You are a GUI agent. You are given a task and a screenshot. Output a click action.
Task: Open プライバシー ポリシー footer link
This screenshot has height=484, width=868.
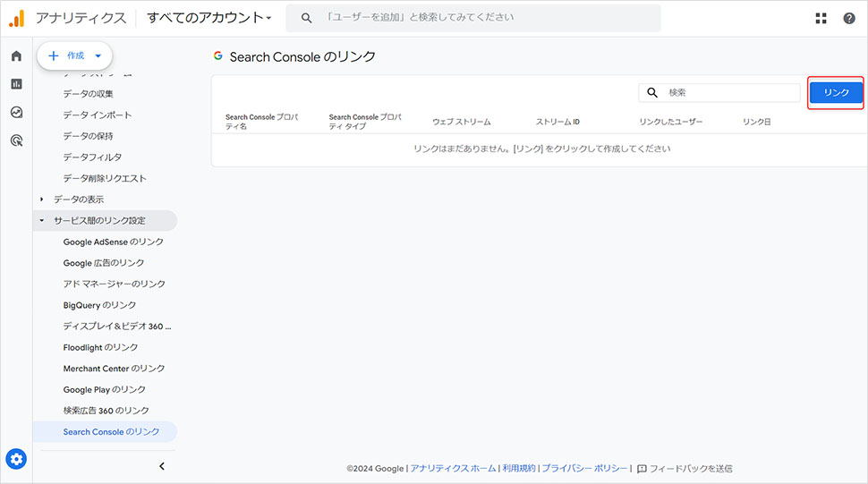tap(584, 469)
